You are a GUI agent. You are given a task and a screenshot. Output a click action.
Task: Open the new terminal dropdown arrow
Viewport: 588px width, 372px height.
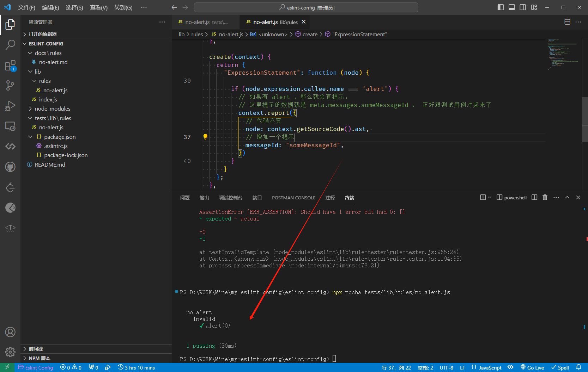[x=489, y=197]
